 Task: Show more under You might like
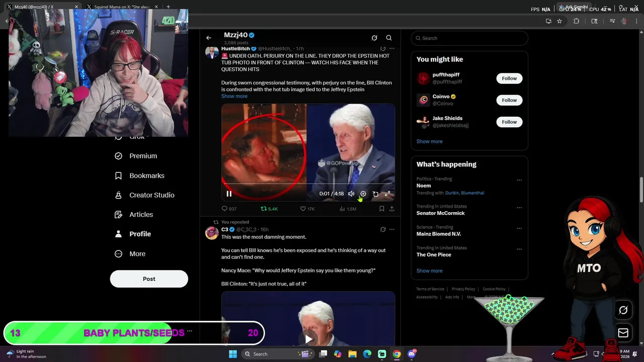[x=429, y=141]
